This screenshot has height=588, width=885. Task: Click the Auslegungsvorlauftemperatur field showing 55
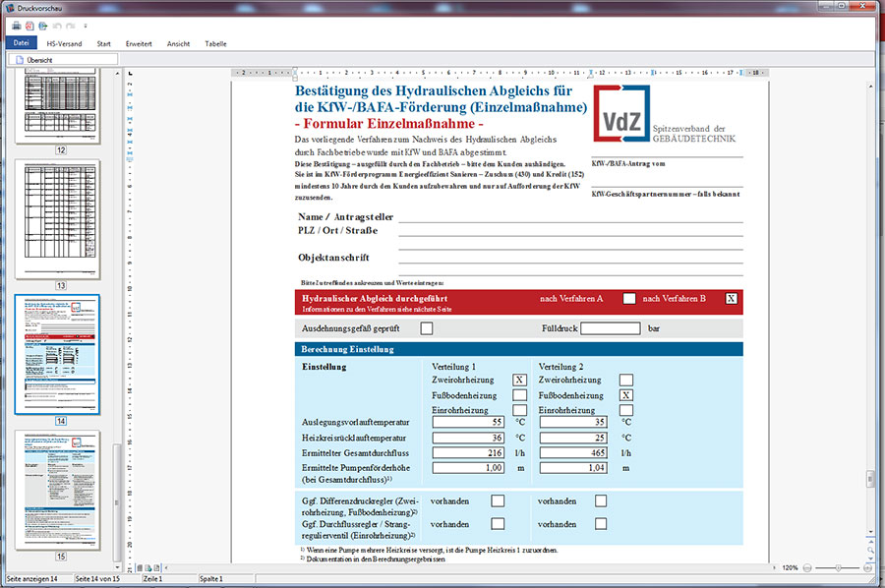pyautogui.click(x=468, y=422)
